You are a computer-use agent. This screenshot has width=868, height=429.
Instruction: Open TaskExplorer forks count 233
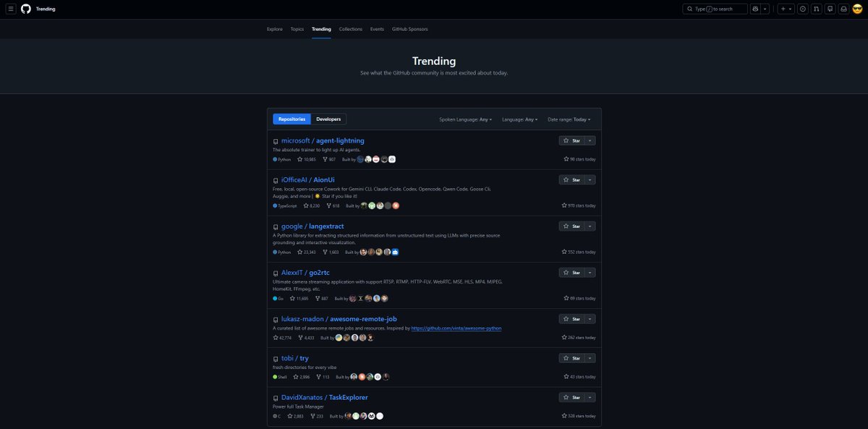tap(317, 416)
